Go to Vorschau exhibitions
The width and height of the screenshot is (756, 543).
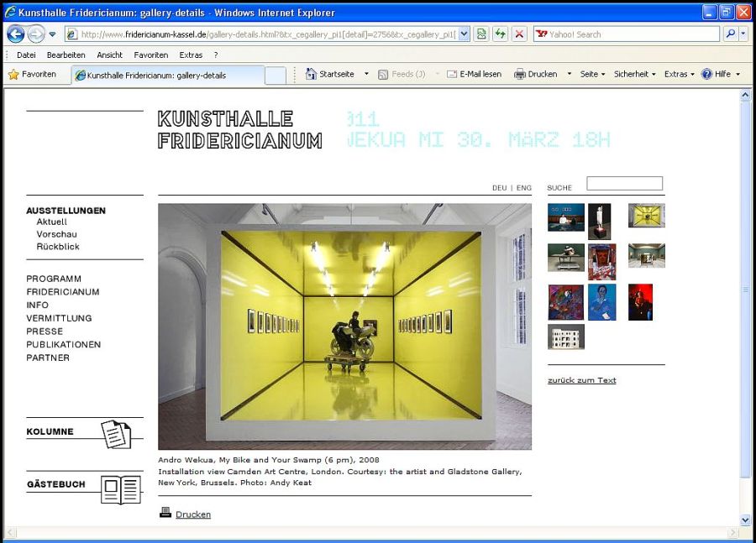[x=56, y=234]
